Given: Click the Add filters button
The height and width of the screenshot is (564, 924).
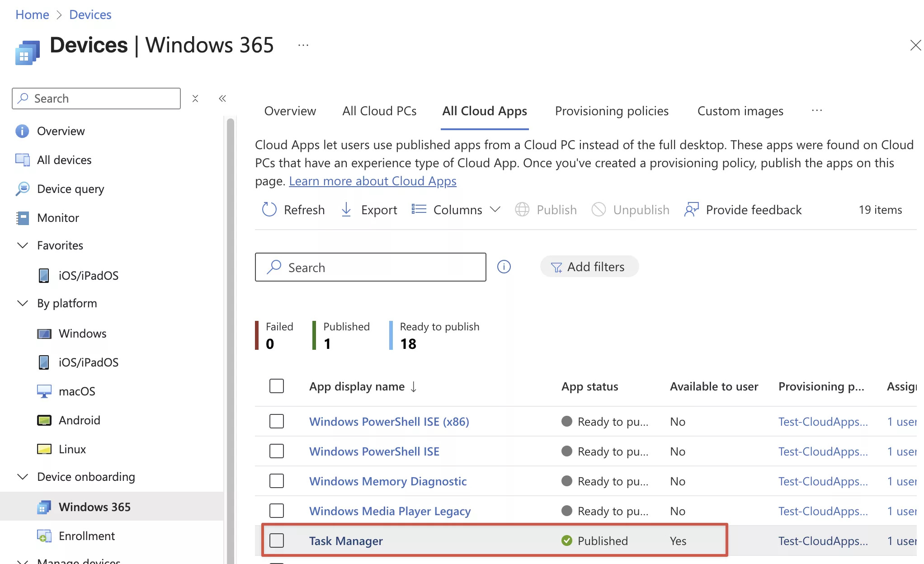Looking at the screenshot, I should point(589,267).
